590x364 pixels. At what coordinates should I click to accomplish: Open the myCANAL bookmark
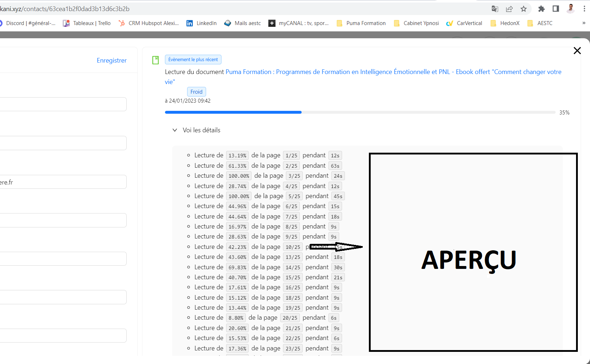(299, 23)
